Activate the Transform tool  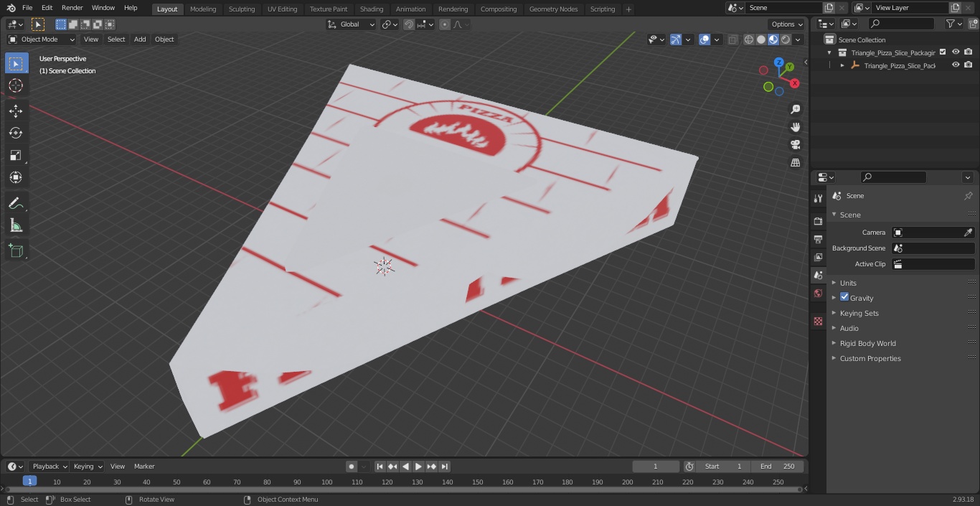coord(16,177)
